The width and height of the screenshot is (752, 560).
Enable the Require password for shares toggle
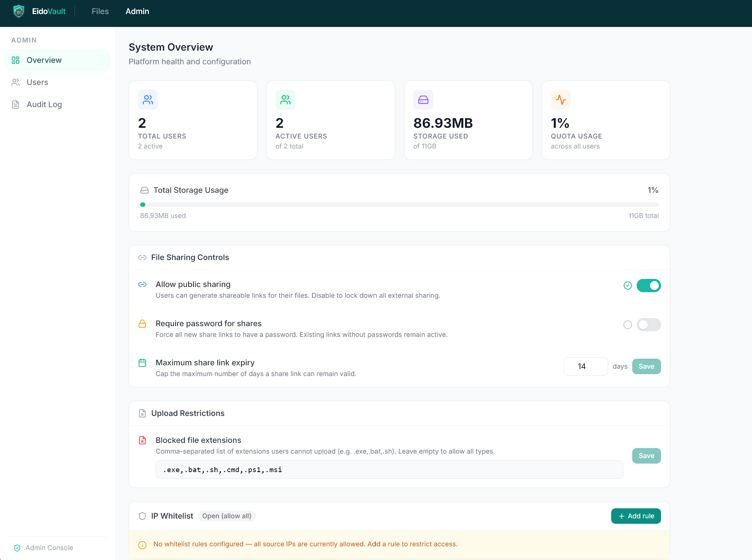649,325
